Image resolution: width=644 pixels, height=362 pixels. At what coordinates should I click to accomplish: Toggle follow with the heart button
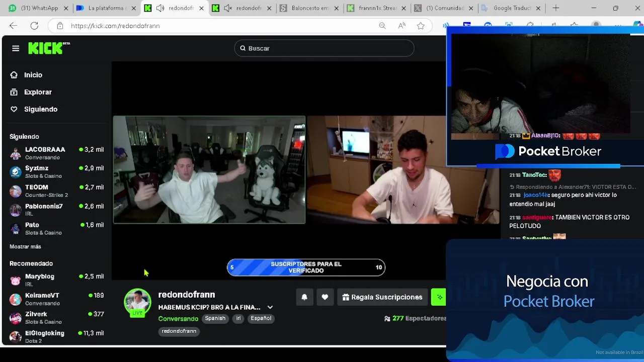(325, 297)
